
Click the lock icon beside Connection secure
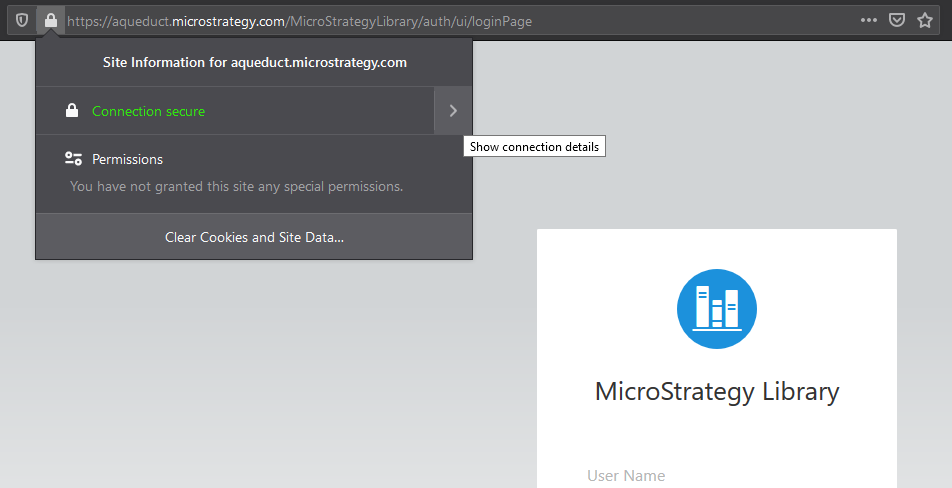pyautogui.click(x=72, y=111)
